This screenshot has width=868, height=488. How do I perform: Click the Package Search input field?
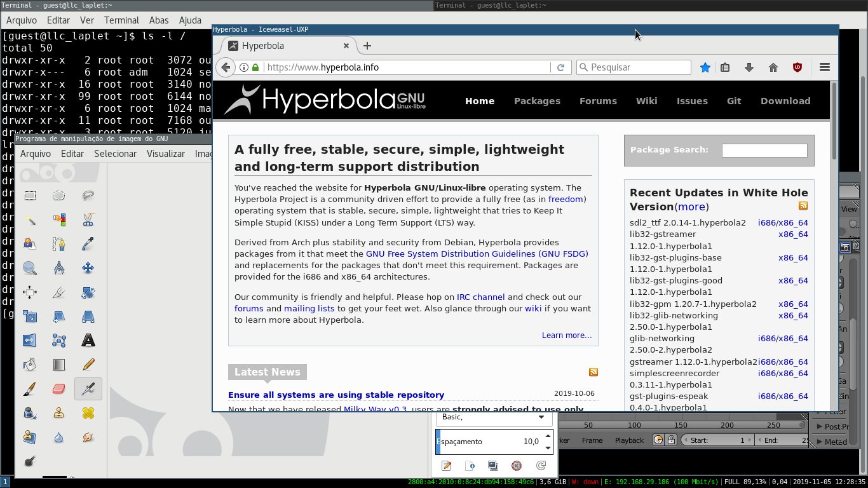coord(764,151)
